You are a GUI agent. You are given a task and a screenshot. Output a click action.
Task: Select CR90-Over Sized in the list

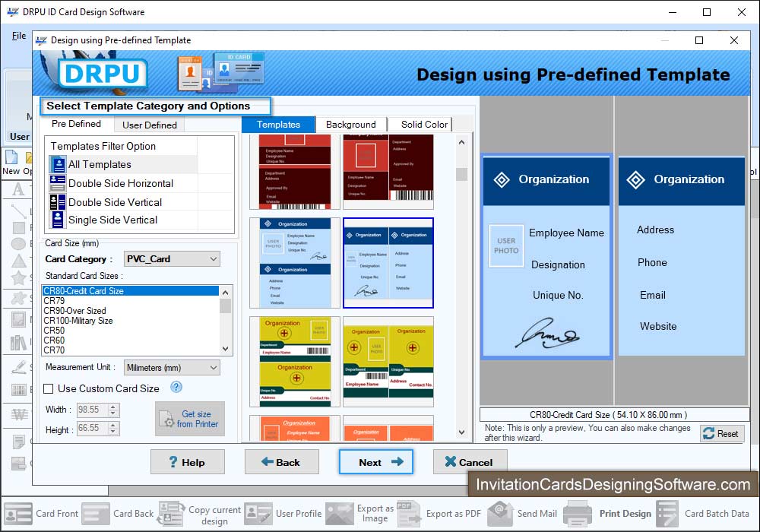[x=131, y=311]
